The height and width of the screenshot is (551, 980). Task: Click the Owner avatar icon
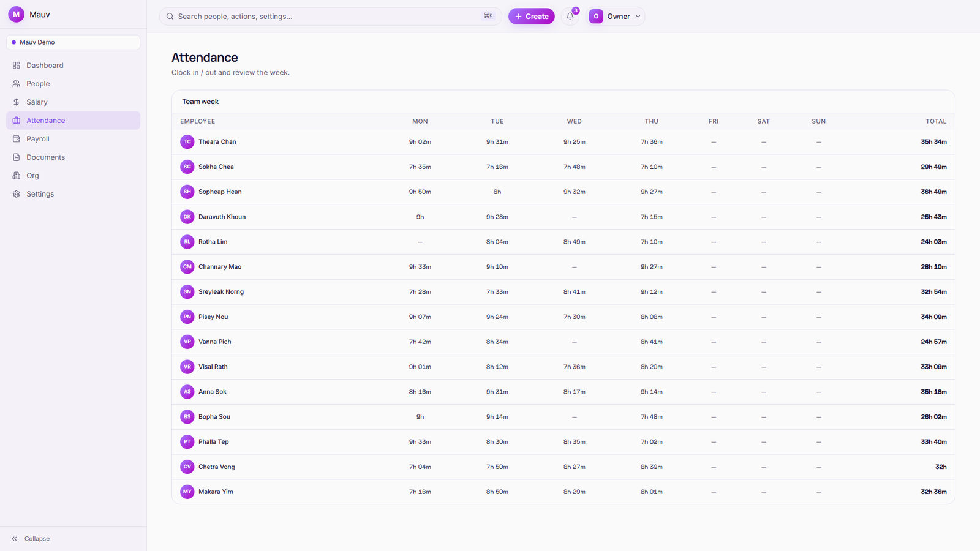tap(596, 17)
